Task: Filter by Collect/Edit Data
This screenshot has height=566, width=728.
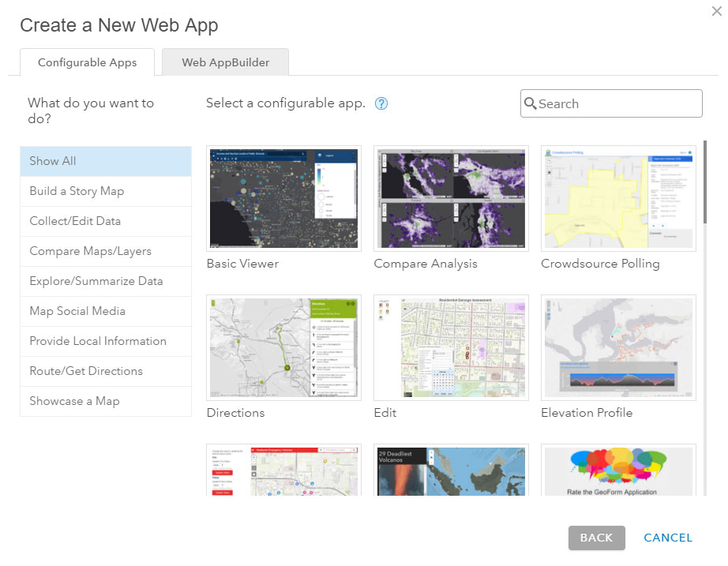Action: [x=106, y=221]
